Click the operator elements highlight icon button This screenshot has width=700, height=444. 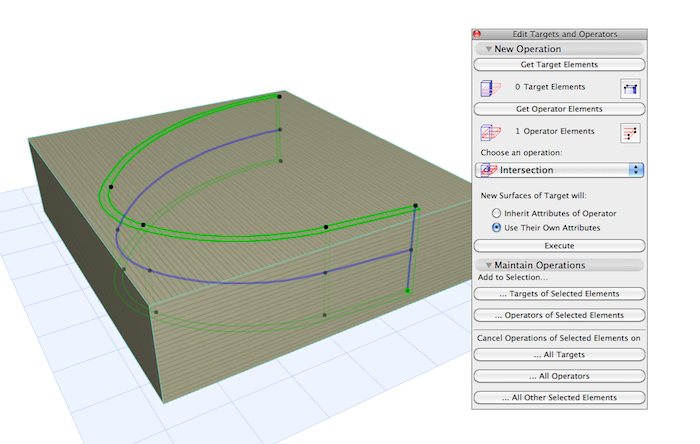(x=630, y=133)
